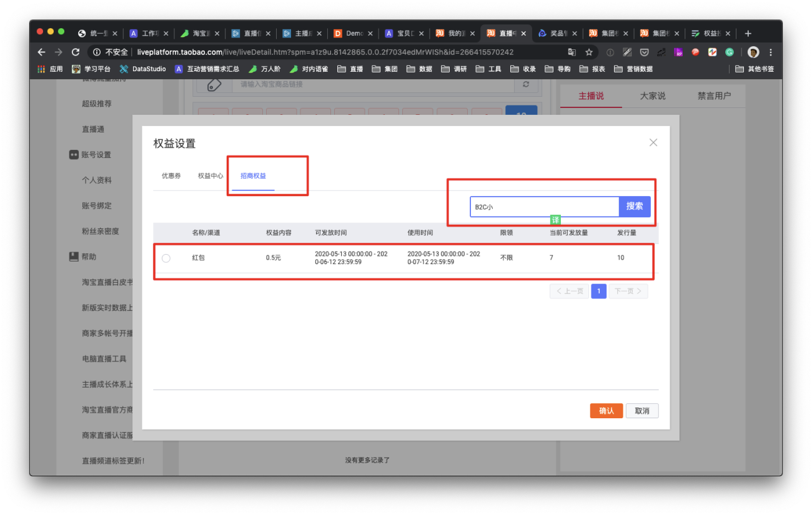This screenshot has height=515, width=812.
Task: Open 账号绑定 in the sidebar
Action: 97,205
